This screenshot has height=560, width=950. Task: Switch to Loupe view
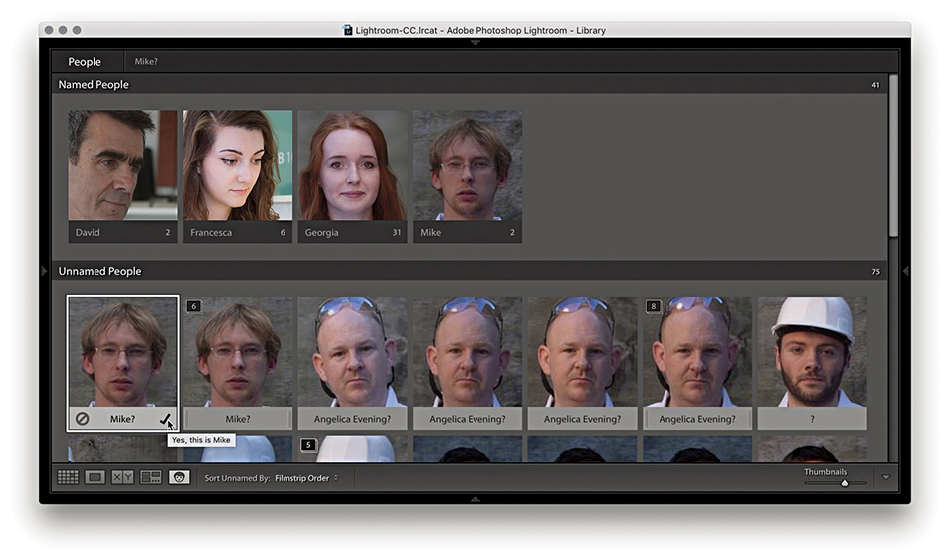pyautogui.click(x=95, y=477)
